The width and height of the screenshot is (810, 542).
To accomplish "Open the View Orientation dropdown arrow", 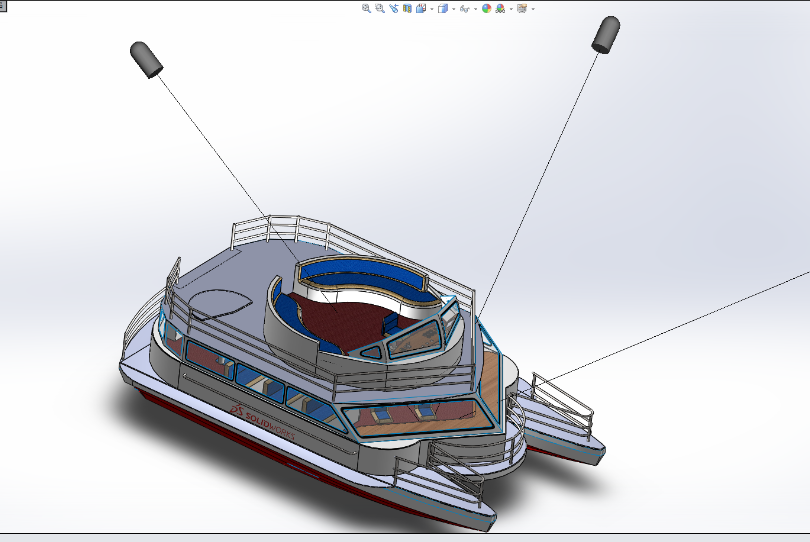I will 432,9.
